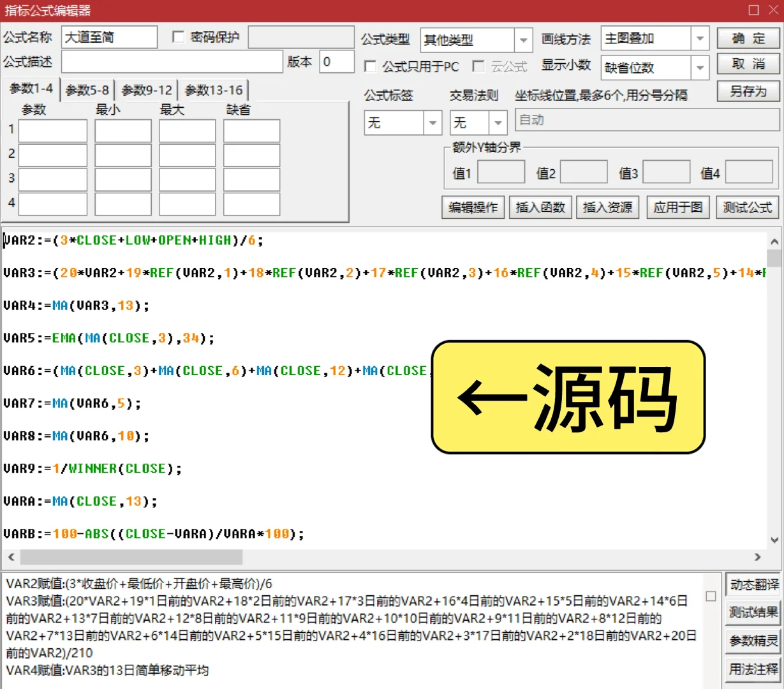Select the 测试结果 side button
Viewport: 784px width, 689px height.
point(754,612)
